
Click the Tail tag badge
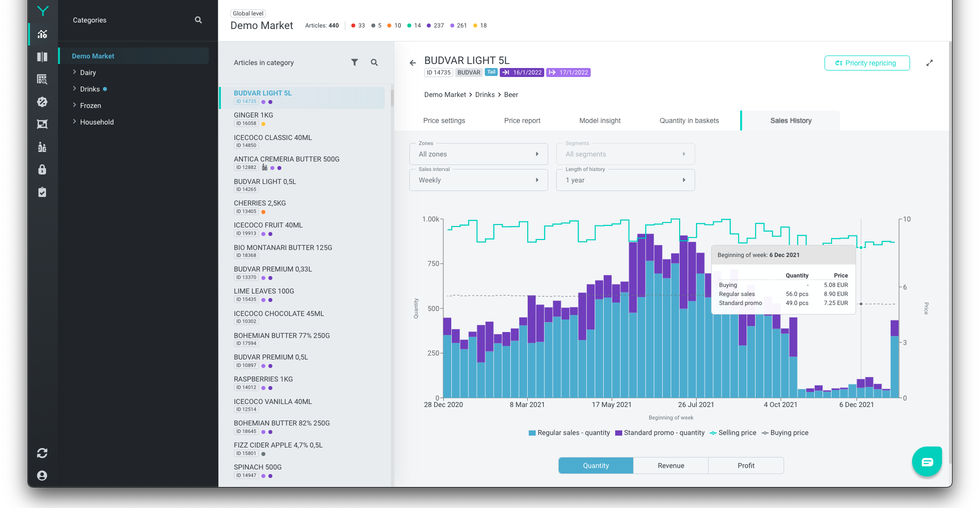(491, 72)
